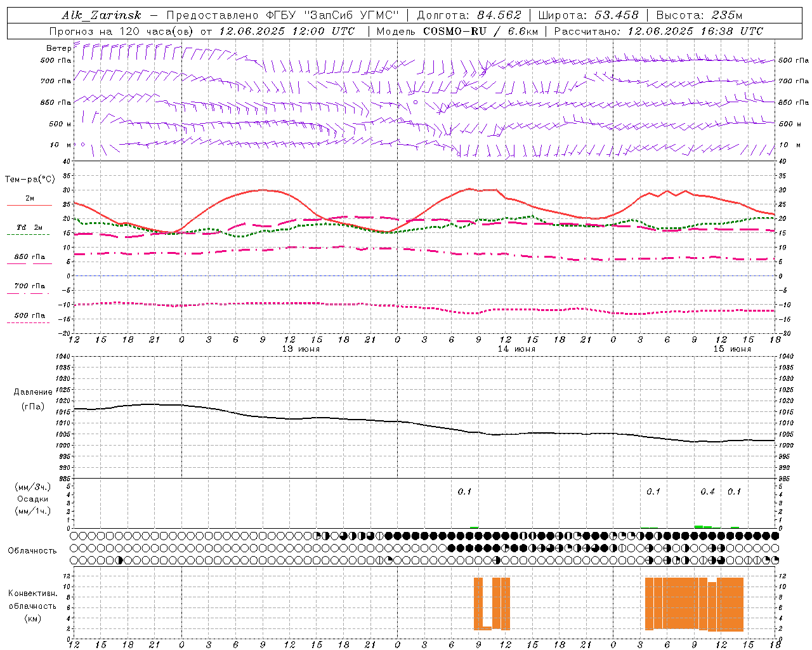This screenshot has height=650, width=812.
Task: Click the first orange convective bar on 14 июня
Action: pyautogui.click(x=478, y=604)
